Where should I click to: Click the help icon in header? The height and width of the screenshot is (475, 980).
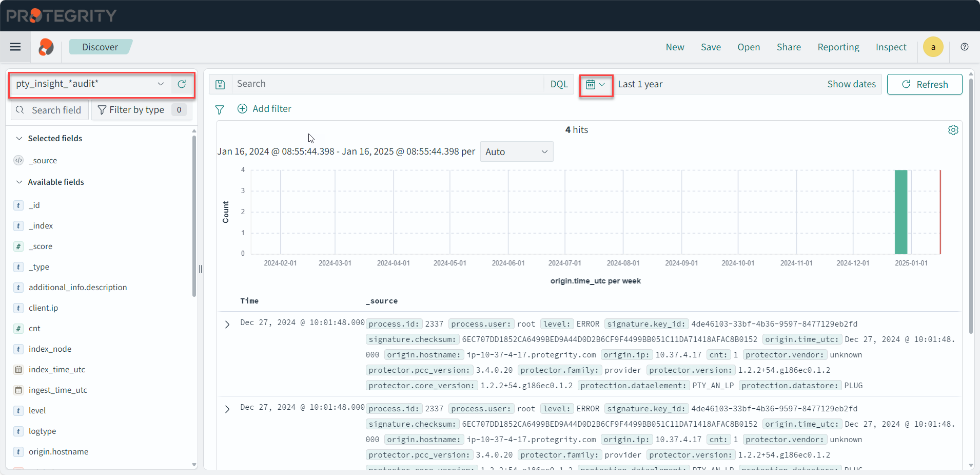(965, 47)
